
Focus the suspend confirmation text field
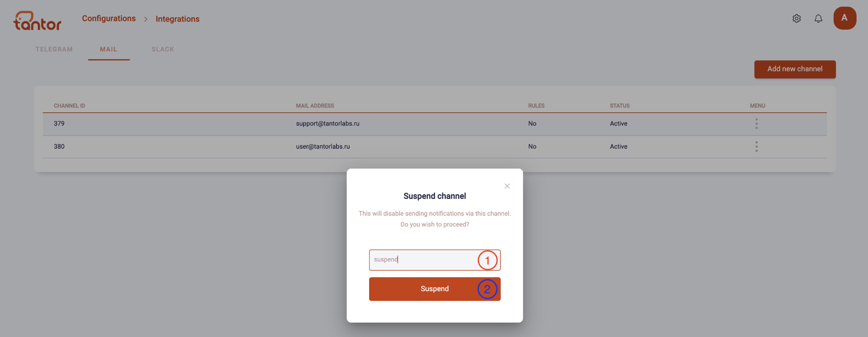435,260
